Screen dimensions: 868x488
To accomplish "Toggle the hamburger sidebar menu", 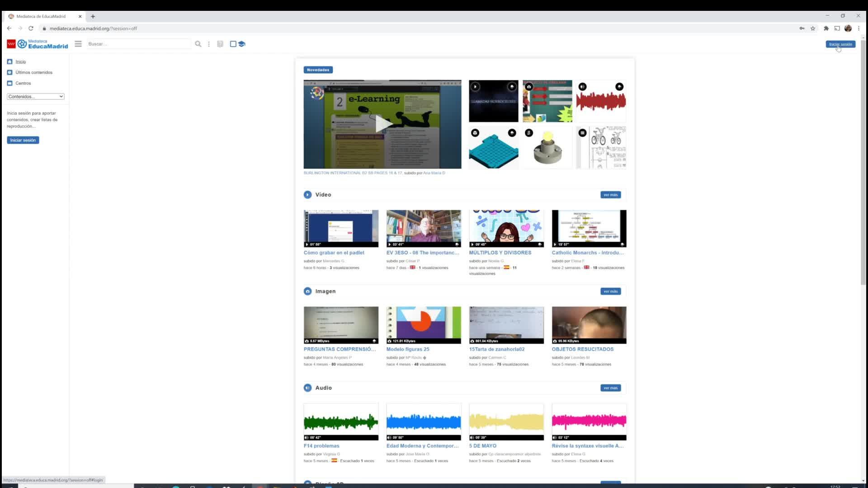I will point(78,44).
